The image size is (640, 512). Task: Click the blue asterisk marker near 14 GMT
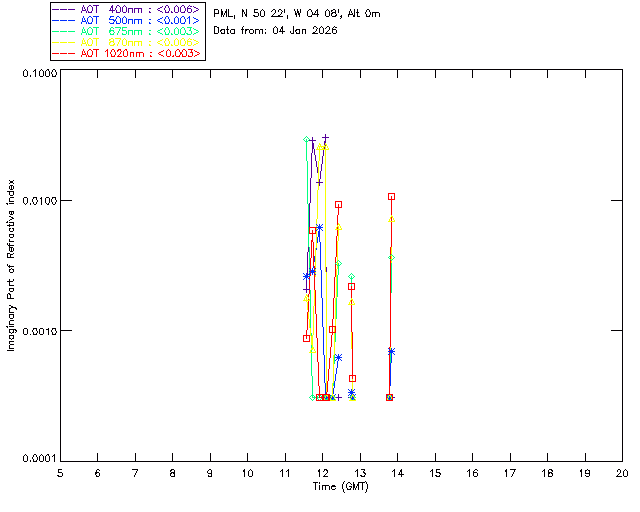pyautogui.click(x=391, y=351)
